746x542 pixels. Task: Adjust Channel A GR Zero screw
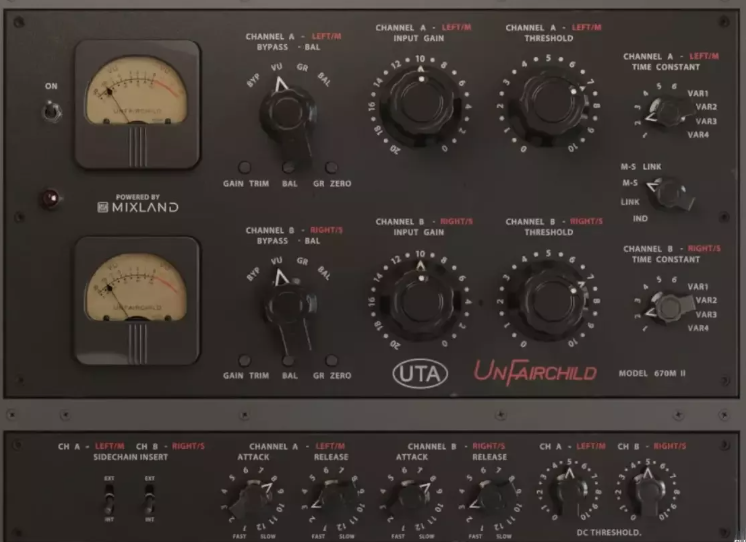pyautogui.click(x=331, y=167)
